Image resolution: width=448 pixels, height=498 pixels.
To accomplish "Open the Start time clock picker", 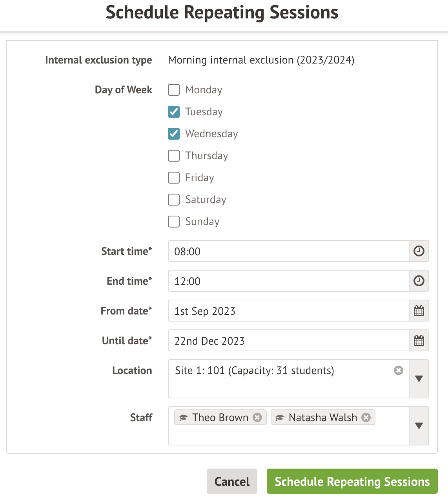I will pos(419,251).
